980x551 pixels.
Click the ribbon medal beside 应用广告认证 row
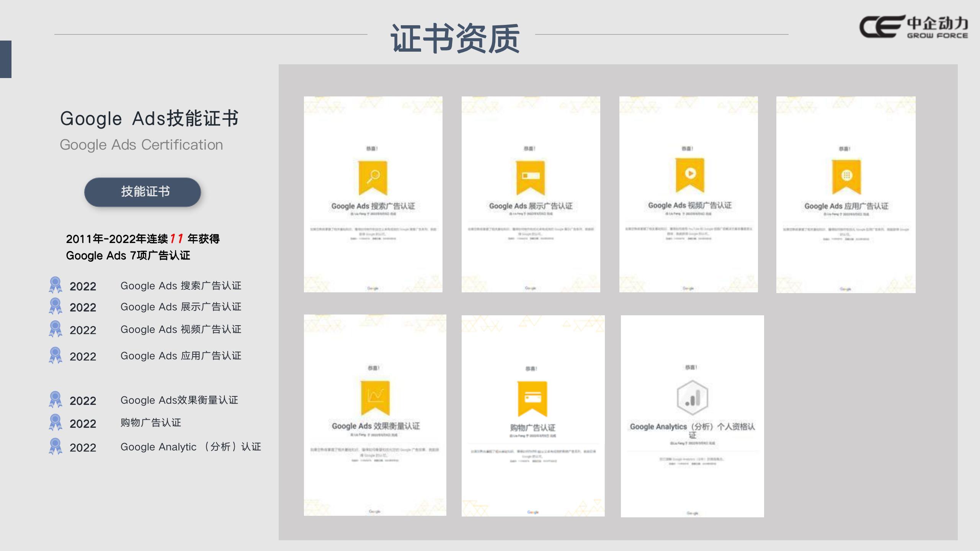[x=56, y=355]
